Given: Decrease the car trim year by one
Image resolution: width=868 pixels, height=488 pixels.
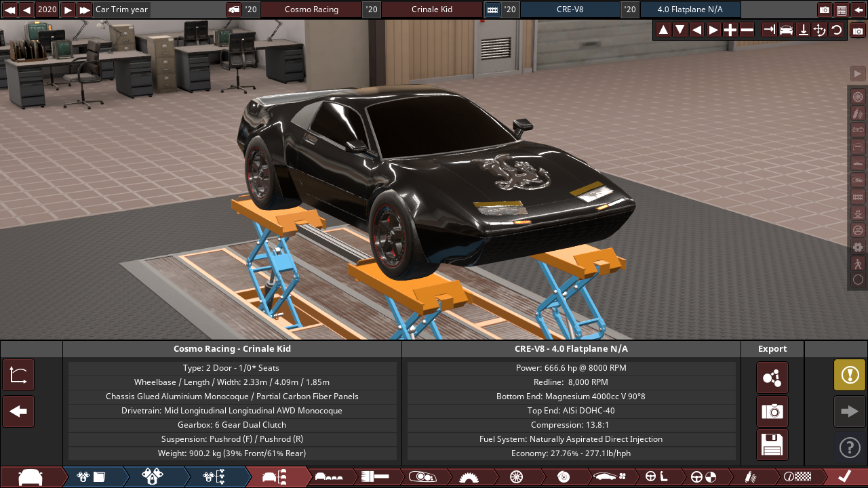Looking at the screenshot, I should click(x=26, y=9).
